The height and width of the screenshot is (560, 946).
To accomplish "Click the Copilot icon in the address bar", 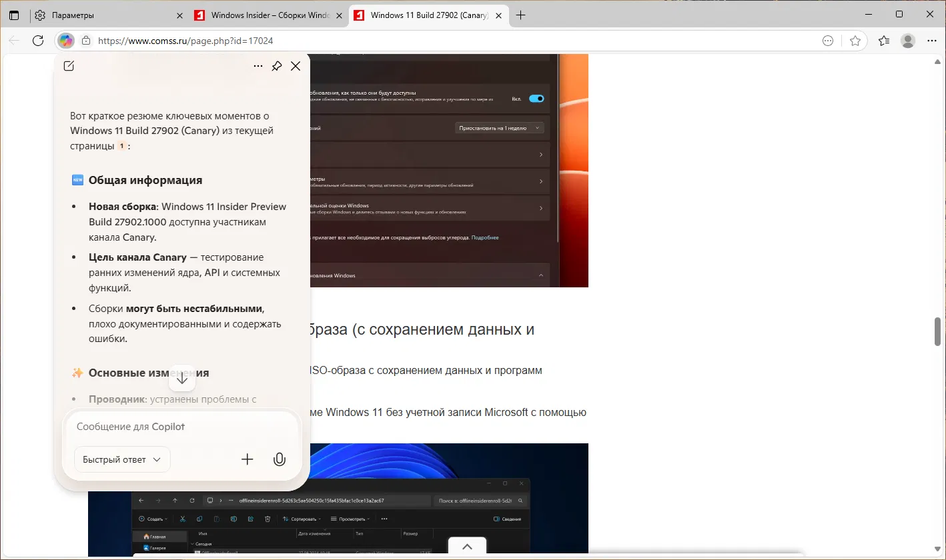I will (x=65, y=41).
